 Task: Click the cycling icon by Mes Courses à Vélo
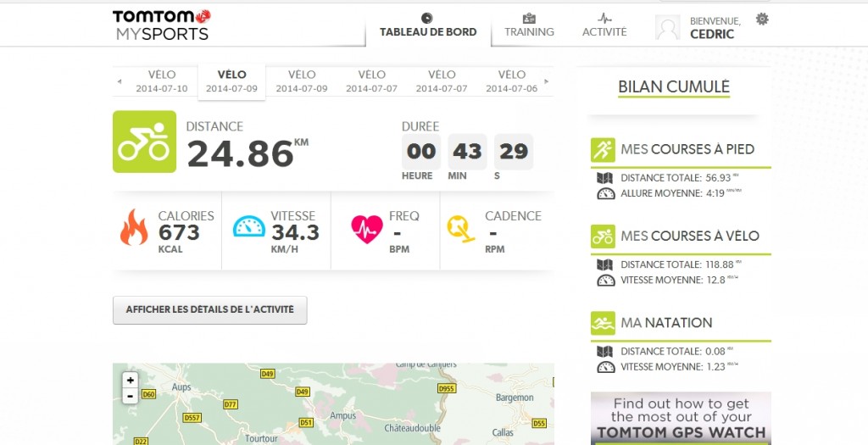pos(603,236)
